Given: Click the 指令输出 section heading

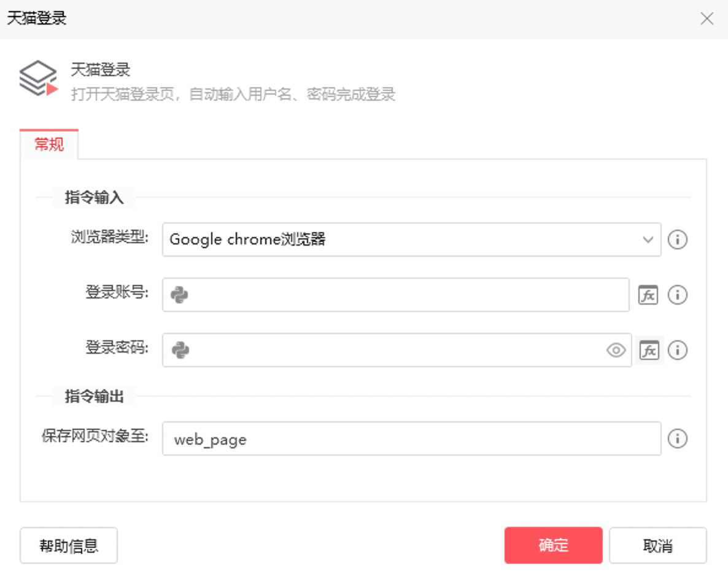Looking at the screenshot, I should (95, 397).
